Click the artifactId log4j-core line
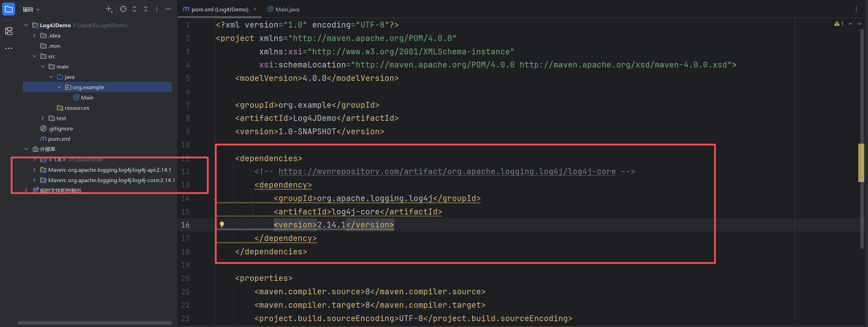The image size is (868, 327). 358,212
